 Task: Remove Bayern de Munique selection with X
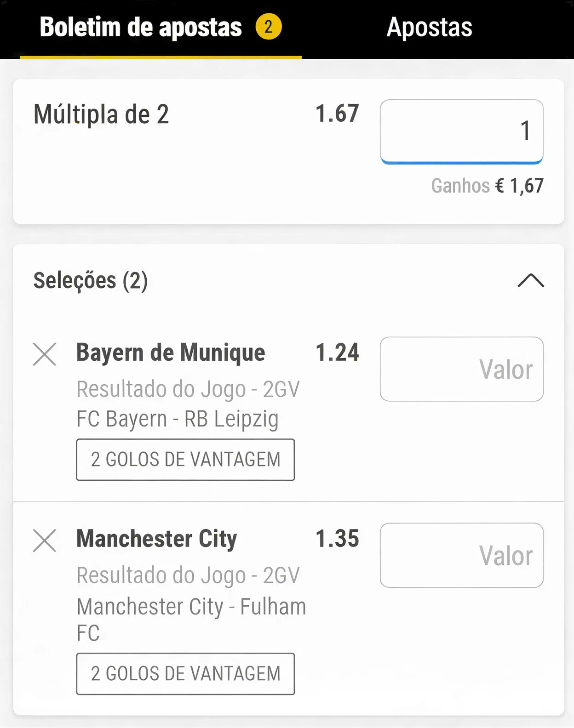(x=45, y=354)
